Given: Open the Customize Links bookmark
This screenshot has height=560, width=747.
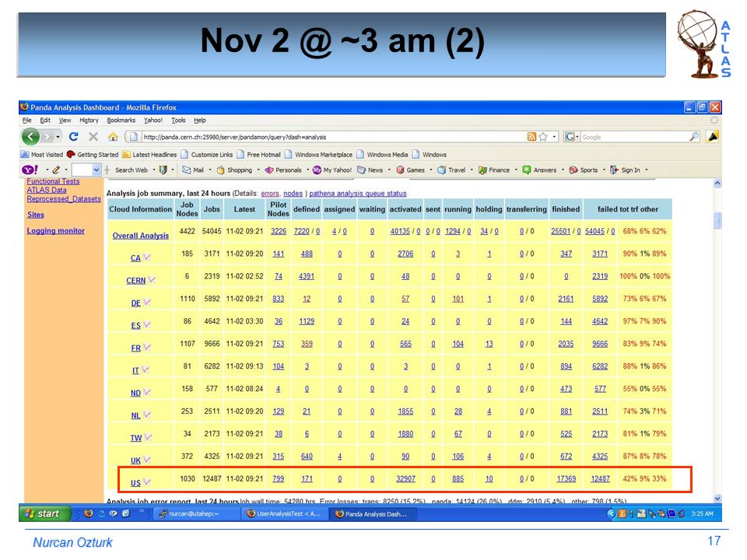Looking at the screenshot, I should [x=207, y=155].
